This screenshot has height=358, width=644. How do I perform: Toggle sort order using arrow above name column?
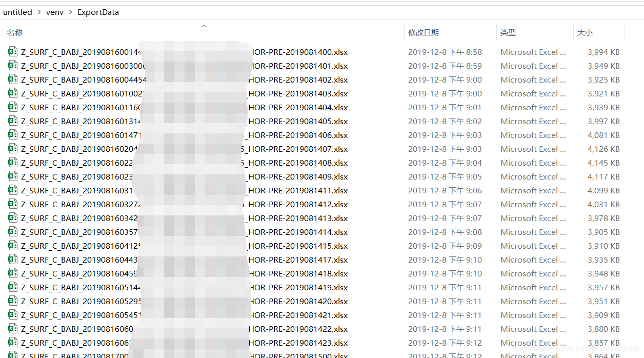coord(204,25)
